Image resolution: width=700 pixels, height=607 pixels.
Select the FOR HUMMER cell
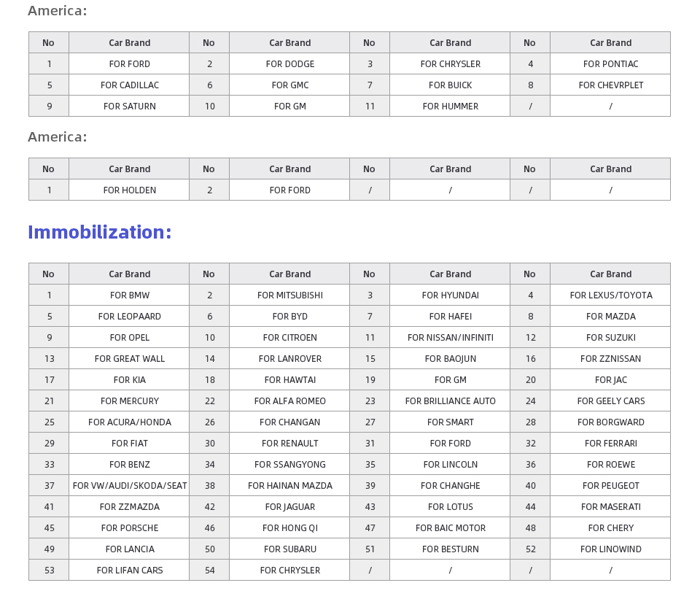pyautogui.click(x=450, y=106)
